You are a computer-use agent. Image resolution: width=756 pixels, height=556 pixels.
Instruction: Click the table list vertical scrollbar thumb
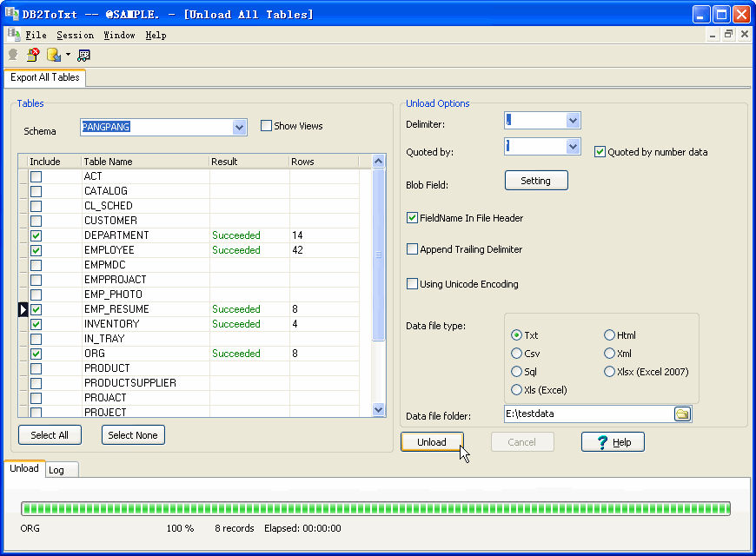click(379, 255)
